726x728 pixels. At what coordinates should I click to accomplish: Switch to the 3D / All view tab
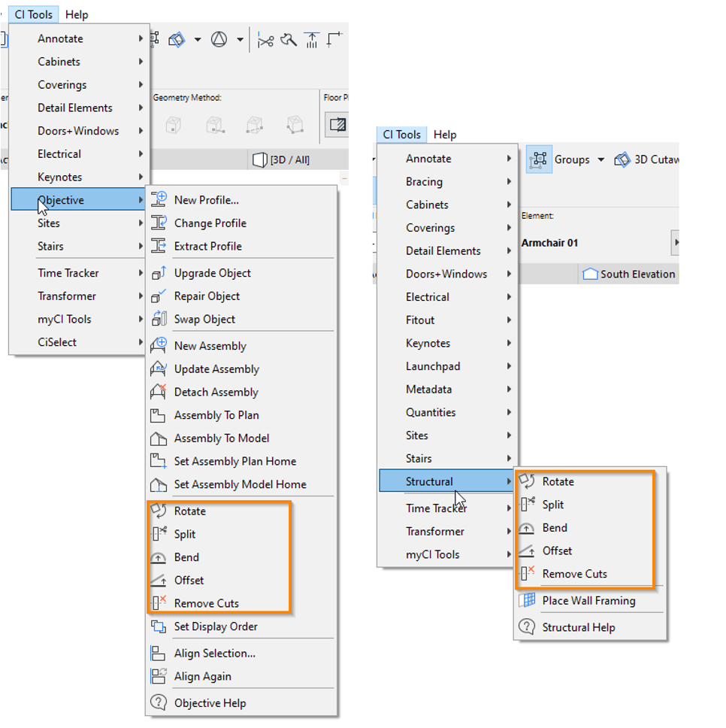[x=282, y=159]
